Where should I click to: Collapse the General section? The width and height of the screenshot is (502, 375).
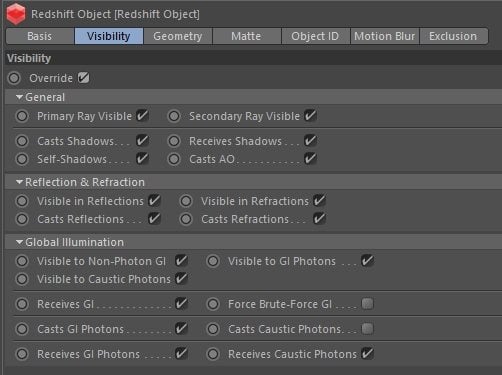[19, 97]
